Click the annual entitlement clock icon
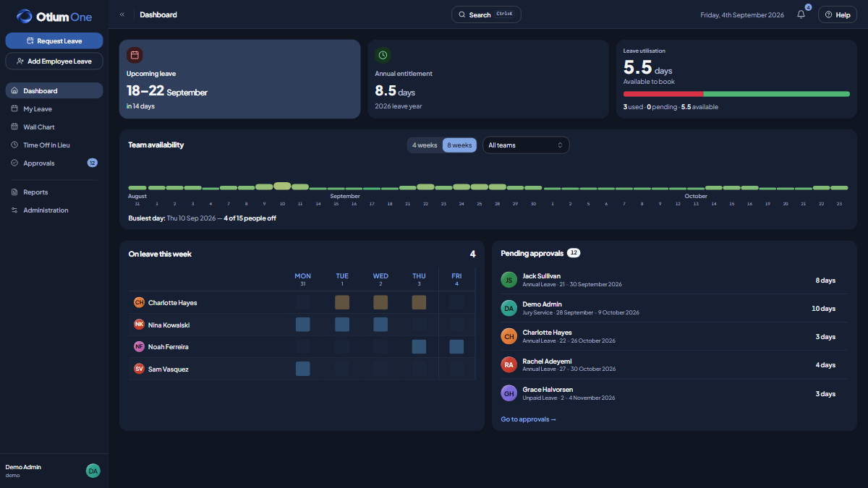868x488 pixels. (383, 55)
